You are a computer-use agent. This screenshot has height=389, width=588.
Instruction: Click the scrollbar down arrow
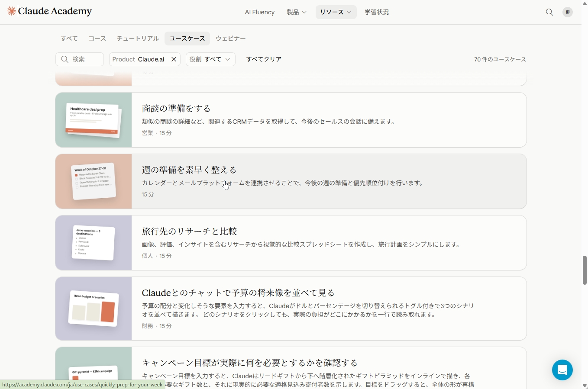[x=585, y=386]
